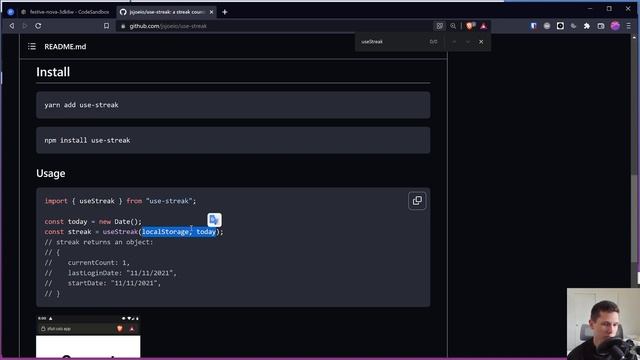Click the 'currentCount: 1,' comment line
Image resolution: width=640 pixels, height=360 pixels.
coord(87,263)
